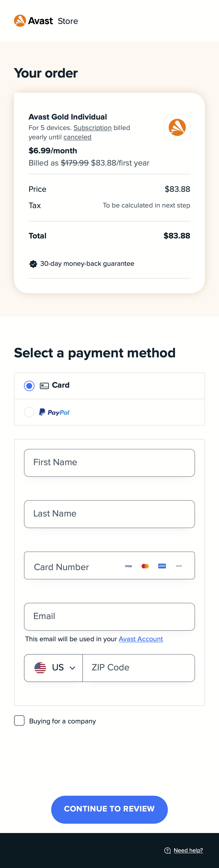The width and height of the screenshot is (219, 868).
Task: Click Continue to Review
Action: point(109,810)
